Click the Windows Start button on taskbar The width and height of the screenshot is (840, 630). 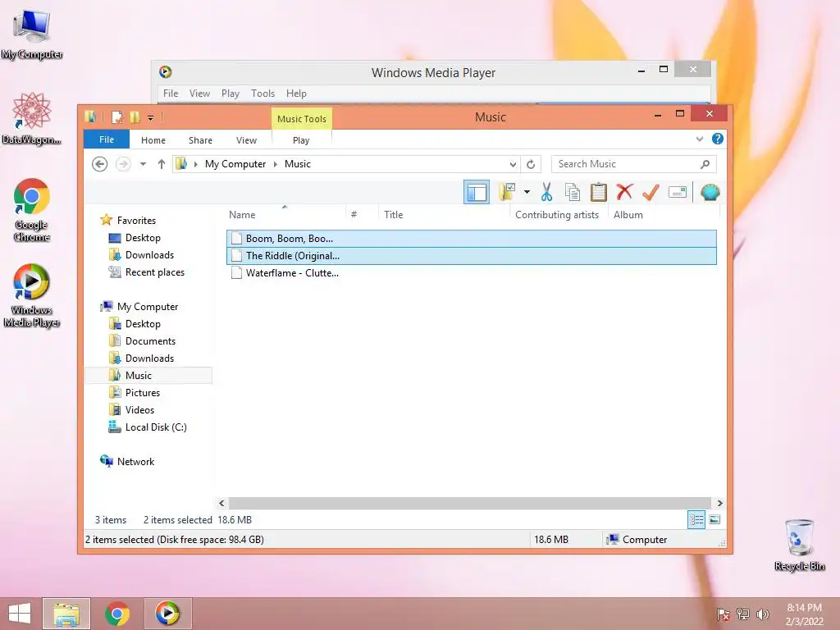pyautogui.click(x=20, y=614)
